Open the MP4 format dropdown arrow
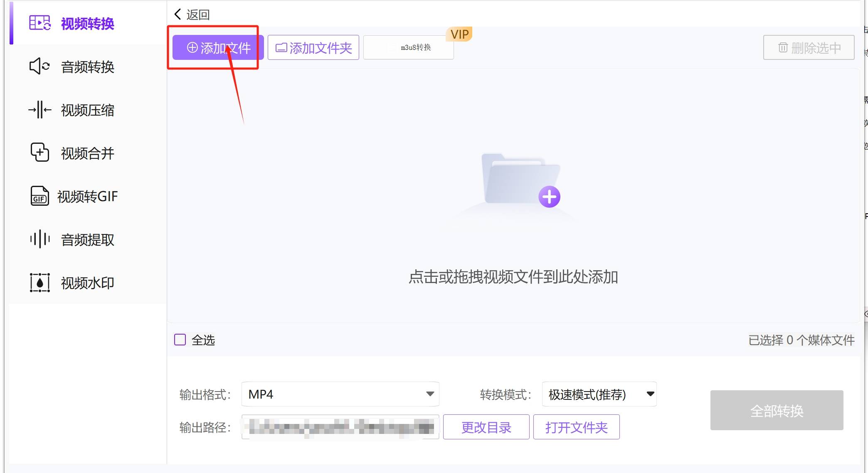868x473 pixels. (x=429, y=394)
